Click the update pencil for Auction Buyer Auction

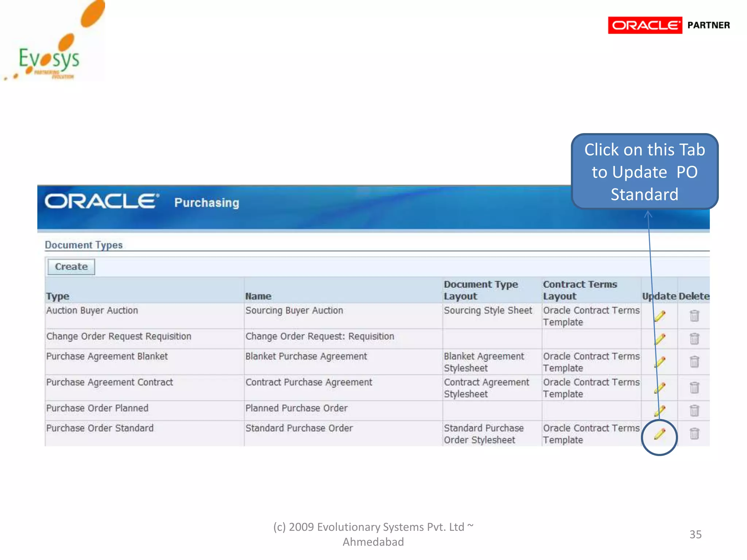659,316
